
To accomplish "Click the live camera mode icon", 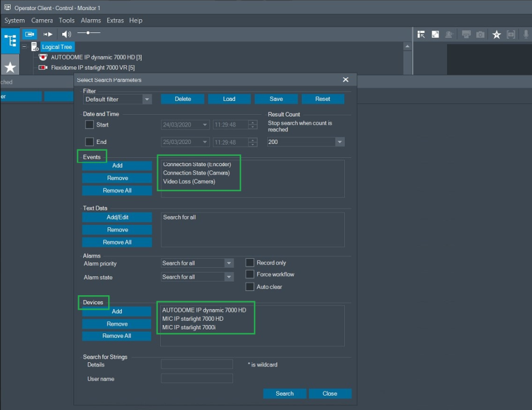I will pos(30,35).
